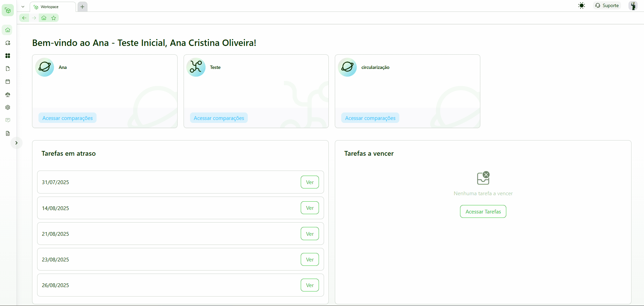Viewport: 644px width, 306px height.
Task: Toggle the light/dark theme sun icon
Action: [x=582, y=6]
